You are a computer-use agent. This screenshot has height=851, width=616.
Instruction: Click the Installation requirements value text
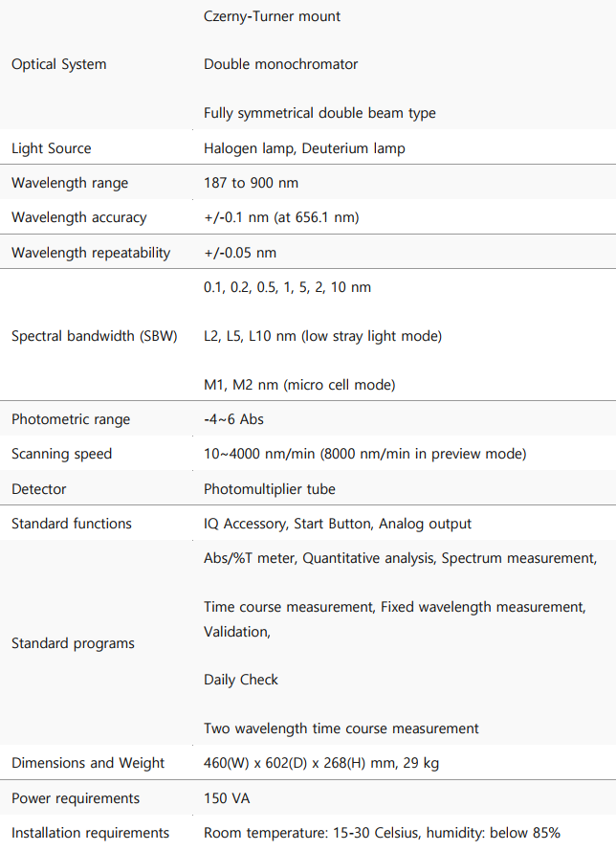pyautogui.click(x=382, y=833)
